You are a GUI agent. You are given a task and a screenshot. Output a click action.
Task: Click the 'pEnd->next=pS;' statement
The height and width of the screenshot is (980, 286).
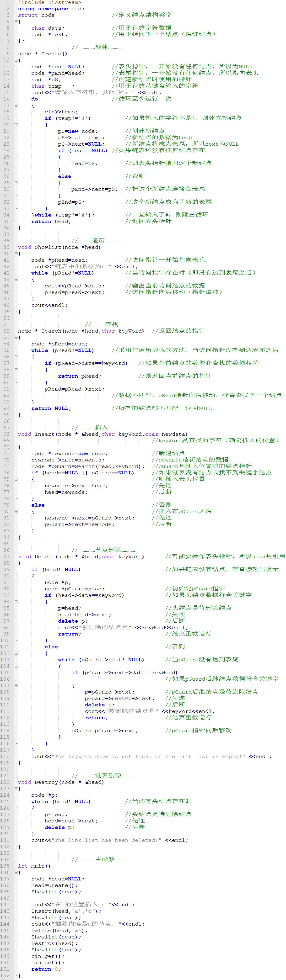pos(95,189)
